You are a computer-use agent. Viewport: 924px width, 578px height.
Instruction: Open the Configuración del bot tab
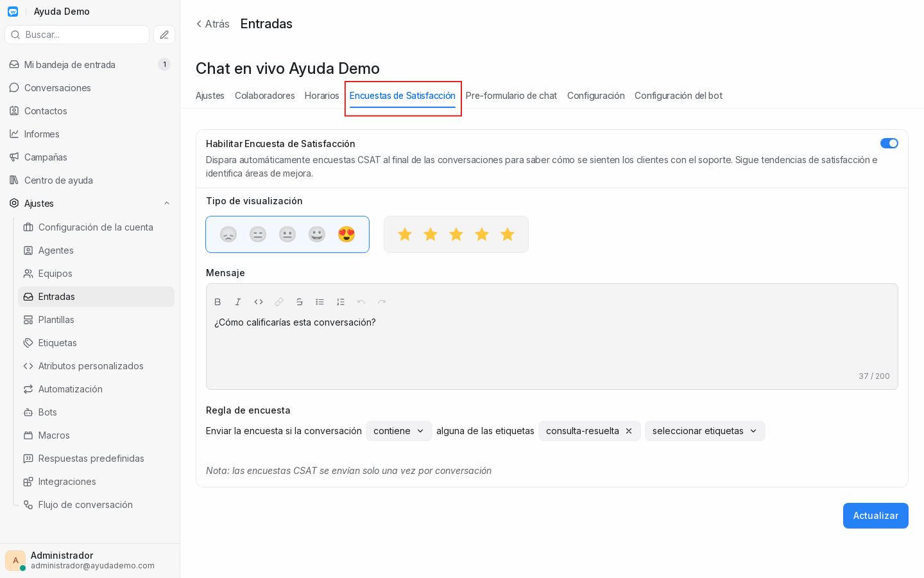[x=678, y=96]
